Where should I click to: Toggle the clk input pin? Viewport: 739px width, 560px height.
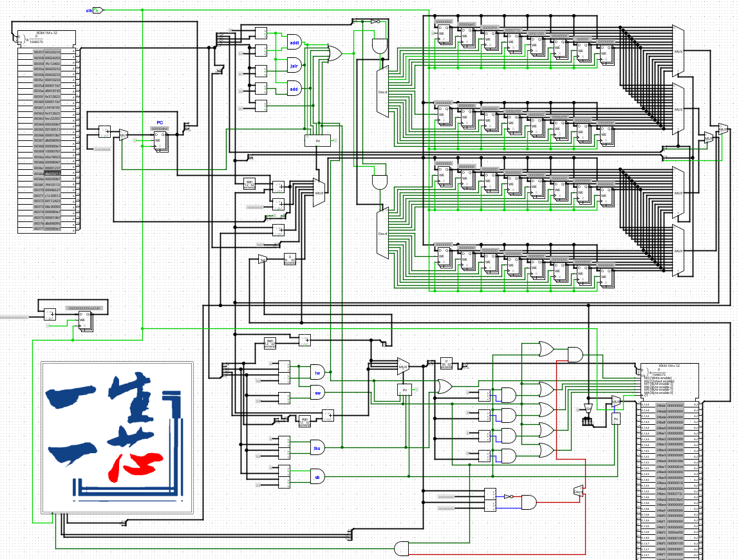tap(98, 10)
